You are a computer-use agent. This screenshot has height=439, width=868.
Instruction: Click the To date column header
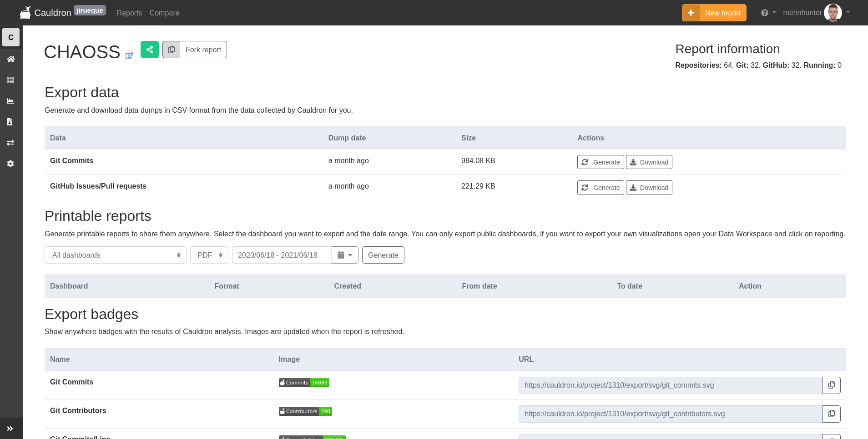(630, 286)
